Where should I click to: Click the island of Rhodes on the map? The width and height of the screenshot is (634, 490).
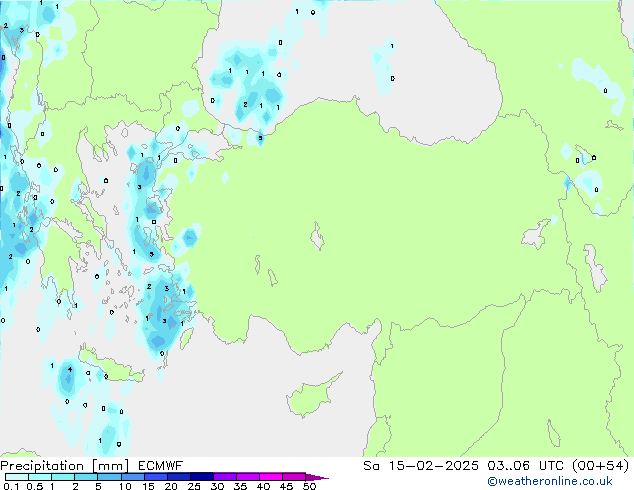click(x=186, y=338)
